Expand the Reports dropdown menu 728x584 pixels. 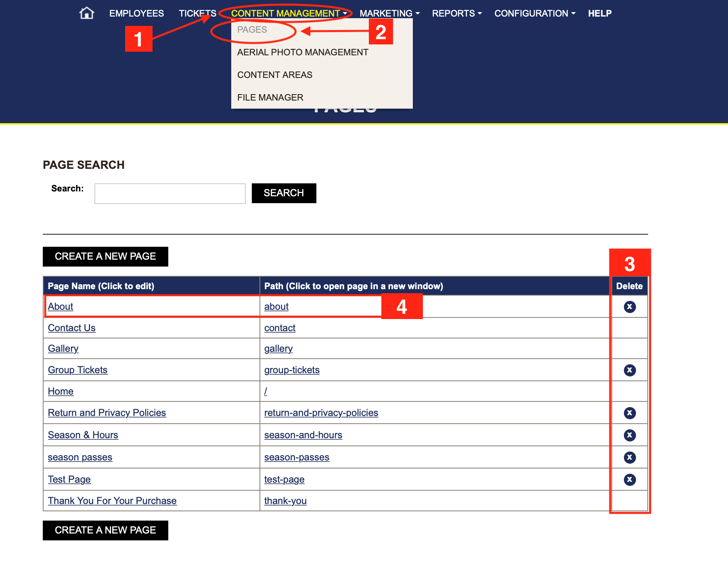[x=456, y=13]
